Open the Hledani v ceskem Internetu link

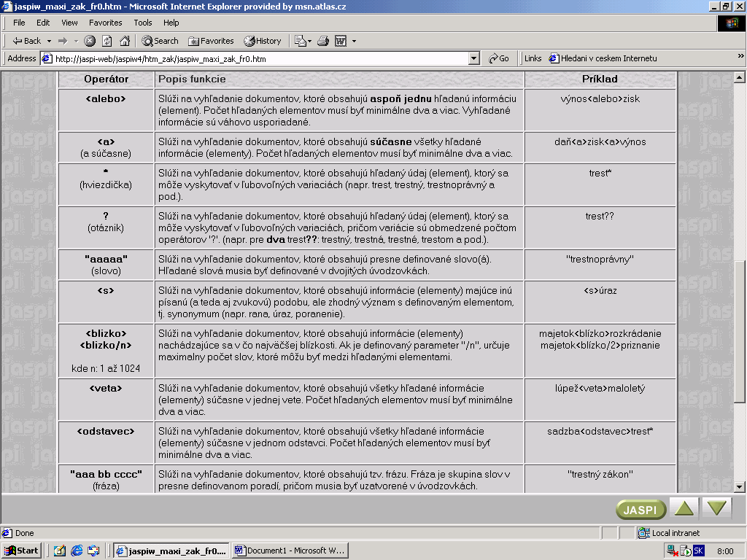(x=603, y=58)
